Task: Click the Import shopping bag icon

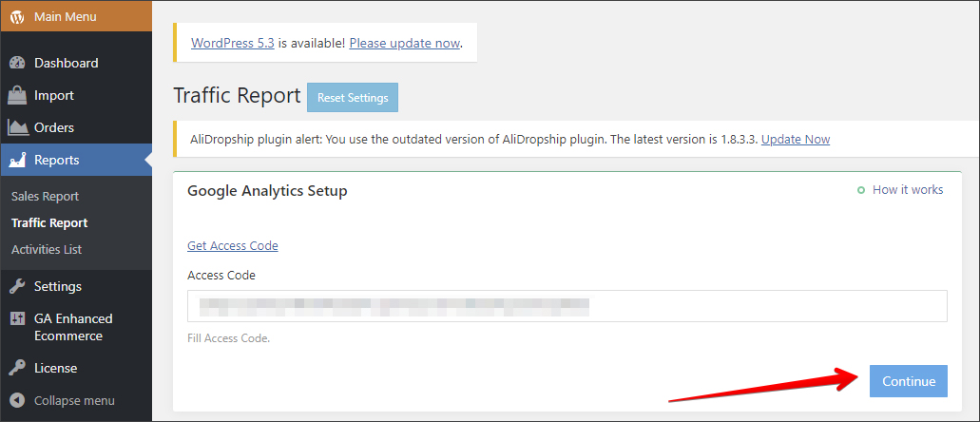Action: pyautogui.click(x=17, y=96)
